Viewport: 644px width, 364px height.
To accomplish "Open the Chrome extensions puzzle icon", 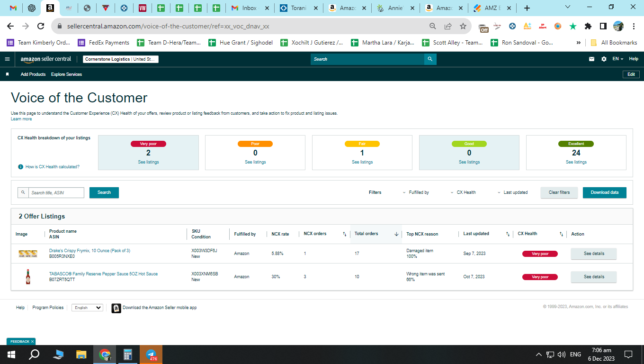I will (588, 27).
